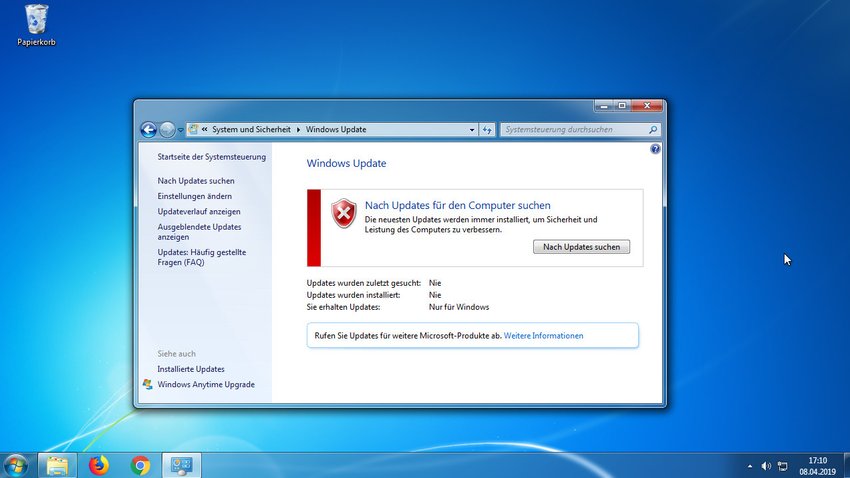Open Ausgeblendete Updates anzeigen

click(199, 232)
